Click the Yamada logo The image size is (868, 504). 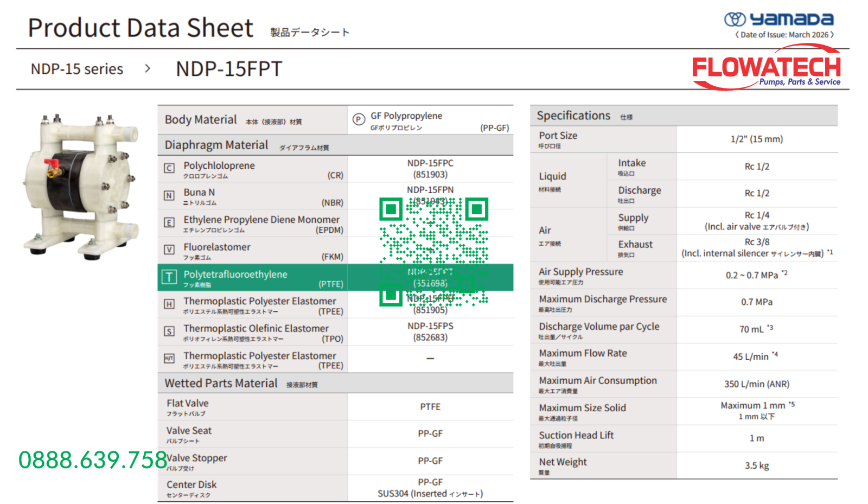pyautogui.click(x=778, y=20)
